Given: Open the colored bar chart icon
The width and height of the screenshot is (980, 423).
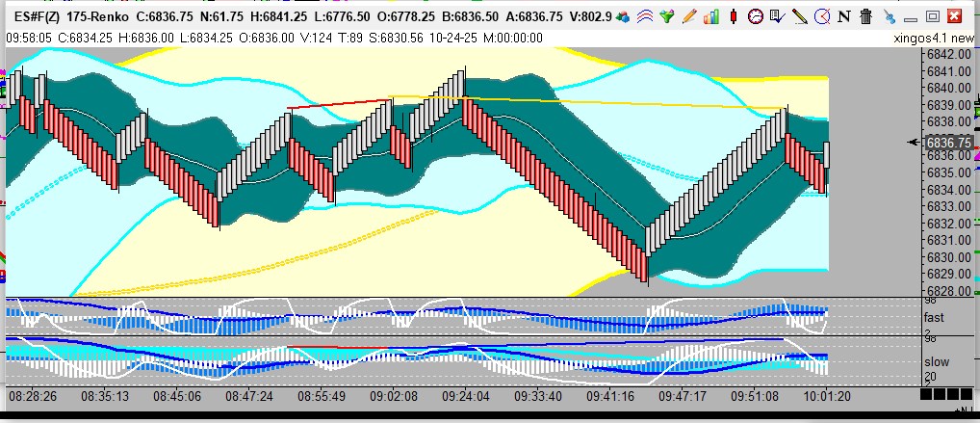Looking at the screenshot, I should pos(710,16).
